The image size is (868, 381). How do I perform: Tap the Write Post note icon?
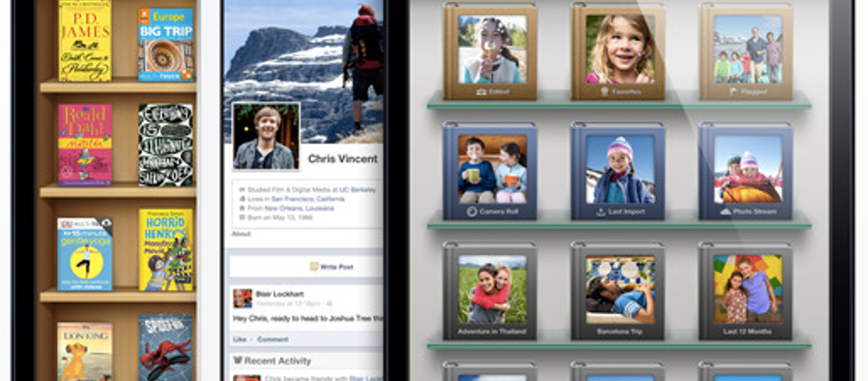pos(314,267)
